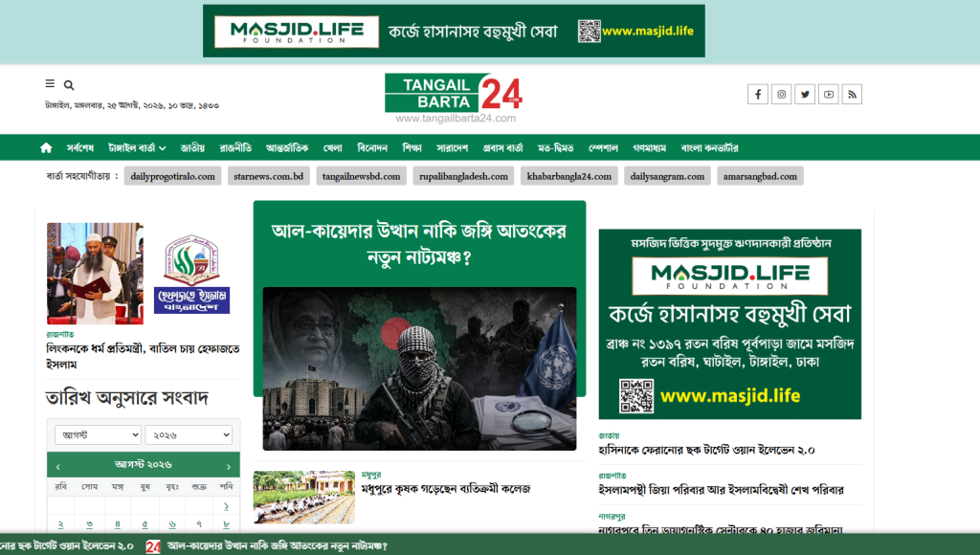Open khabarbangla24.com partner link
The width and height of the screenshot is (980, 555).
click(x=569, y=176)
